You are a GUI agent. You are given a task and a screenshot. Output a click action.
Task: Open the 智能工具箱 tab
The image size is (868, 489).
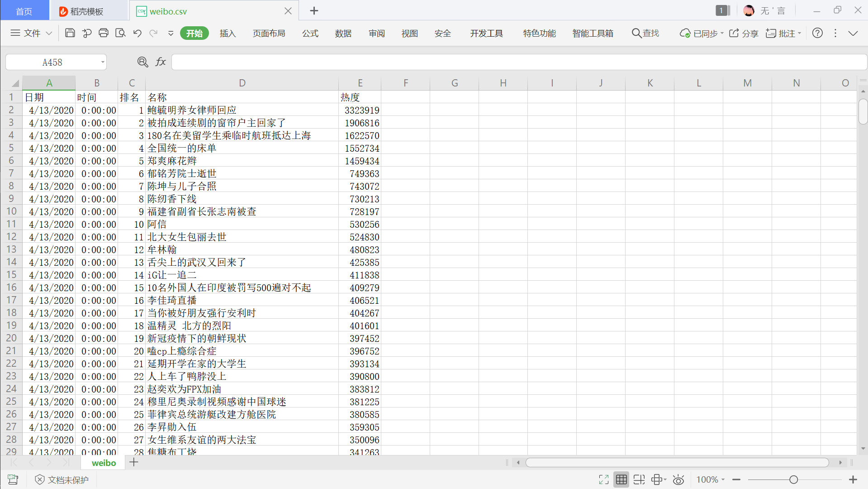click(x=593, y=33)
